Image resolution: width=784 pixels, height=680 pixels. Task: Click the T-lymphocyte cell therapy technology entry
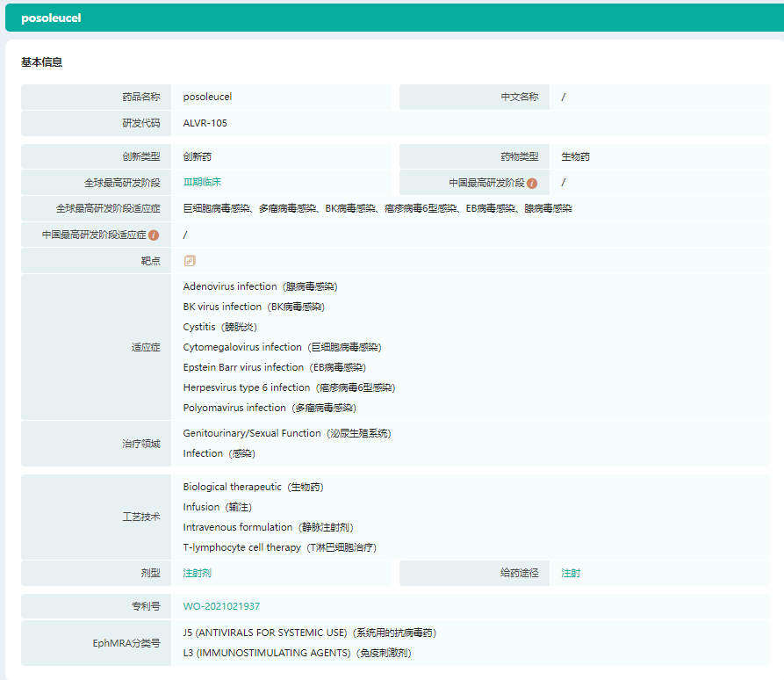(x=279, y=547)
